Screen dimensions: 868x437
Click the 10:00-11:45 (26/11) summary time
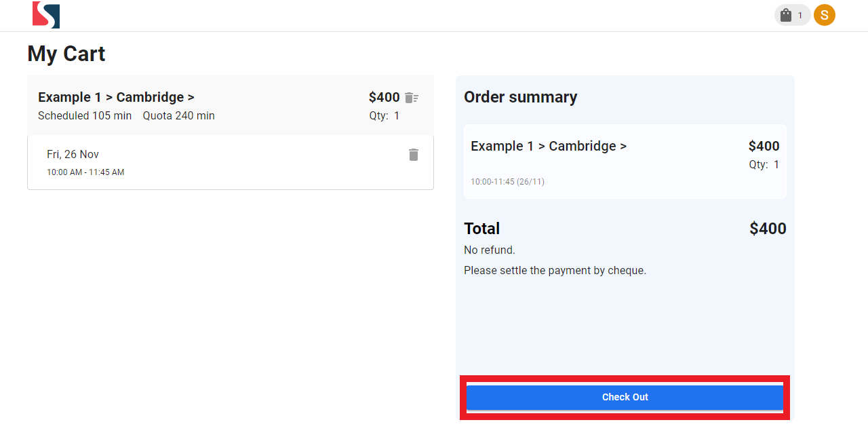point(507,182)
